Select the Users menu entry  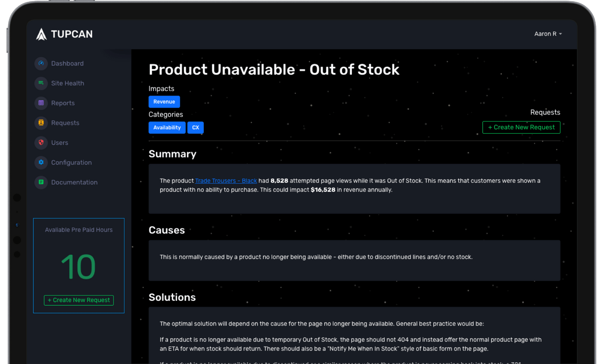pyautogui.click(x=60, y=142)
